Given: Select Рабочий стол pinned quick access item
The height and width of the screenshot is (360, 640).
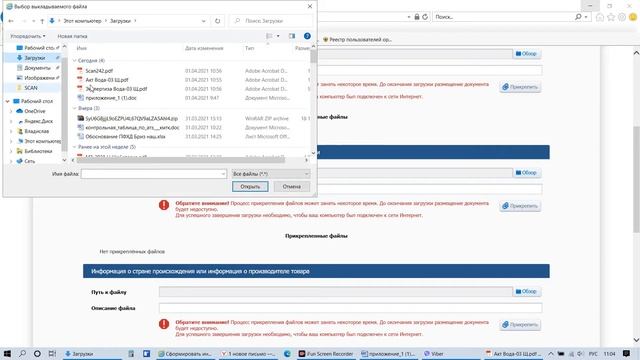Looking at the screenshot, I should point(39,48).
